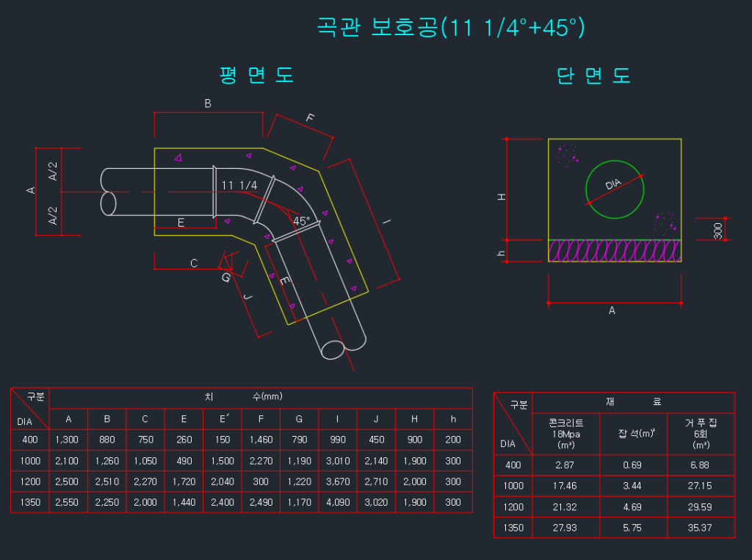The height and width of the screenshot is (560, 752).
Task: Select the 35.37 formwork value cell
Action: tap(701, 528)
